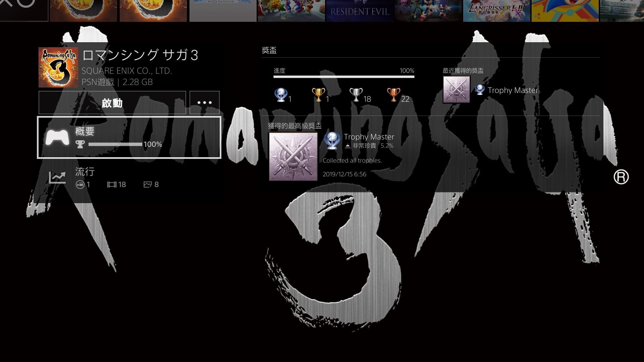The image size is (644, 362).
Task: Select the Resident Evil tile in top row
Action: pos(360,11)
